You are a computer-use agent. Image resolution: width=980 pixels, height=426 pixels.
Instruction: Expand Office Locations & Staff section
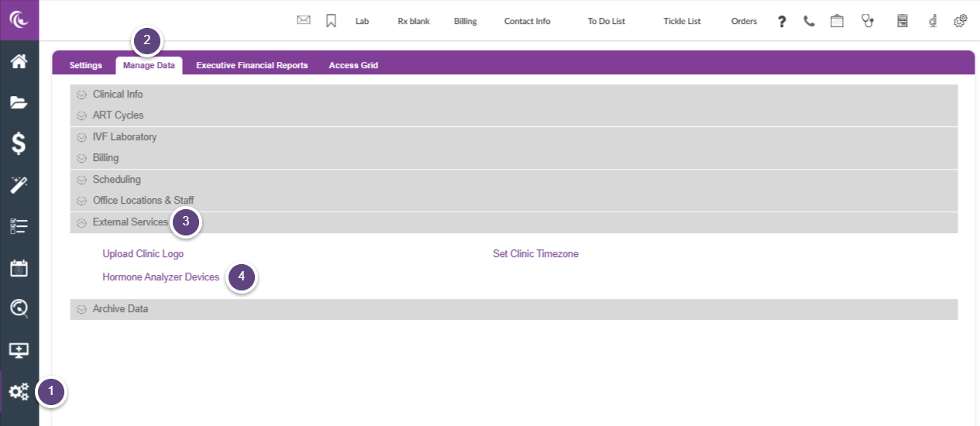point(514,201)
